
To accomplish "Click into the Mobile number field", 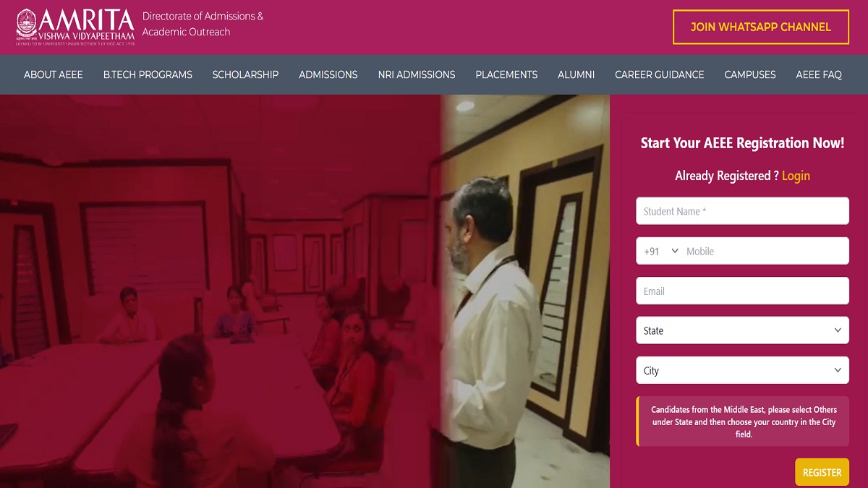I will 765,251.
